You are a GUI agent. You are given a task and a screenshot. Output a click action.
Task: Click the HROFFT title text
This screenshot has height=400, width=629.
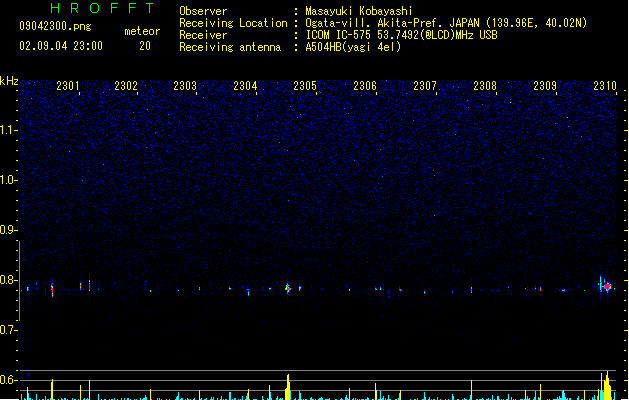[102, 8]
